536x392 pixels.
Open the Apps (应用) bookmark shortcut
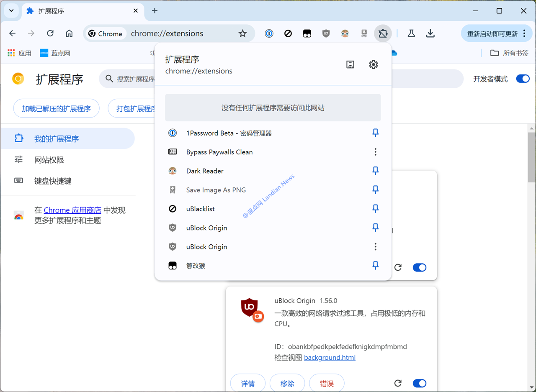pos(19,53)
